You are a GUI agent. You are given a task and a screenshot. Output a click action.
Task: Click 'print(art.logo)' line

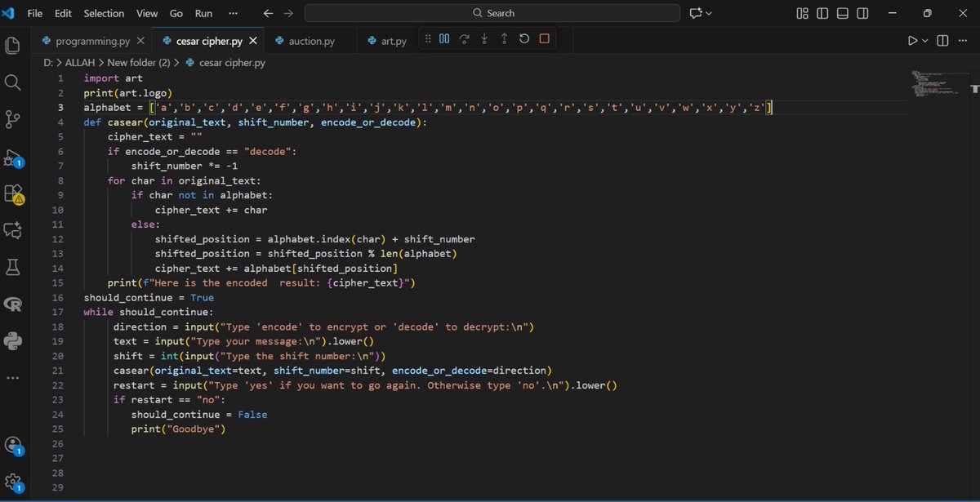[x=127, y=93]
